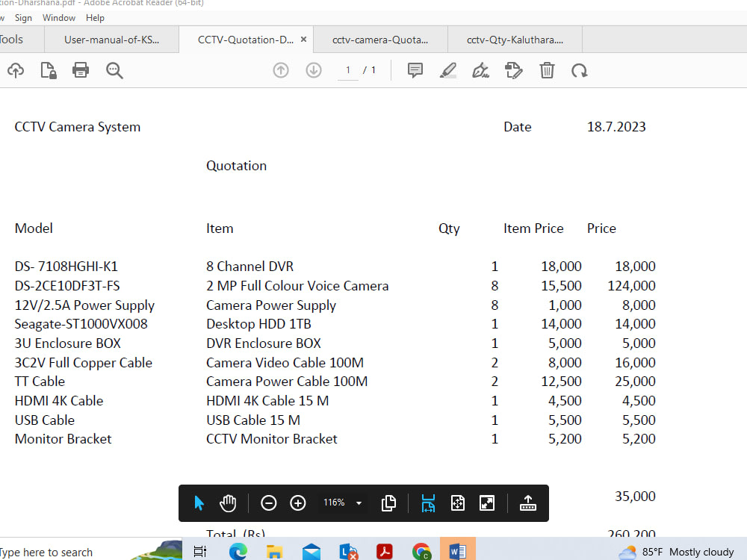Switch to cctv-Qty-Kaluthara tab
The height and width of the screenshot is (560, 747).
(515, 40)
